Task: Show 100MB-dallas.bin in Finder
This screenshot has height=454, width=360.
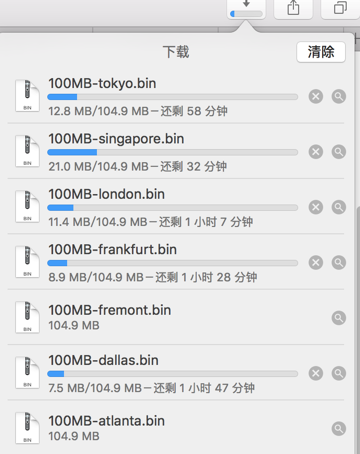Action: click(x=339, y=373)
